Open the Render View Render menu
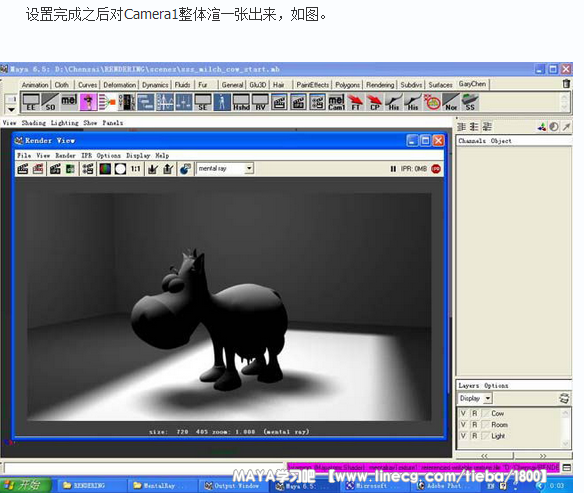This screenshot has width=584, height=493. click(x=65, y=156)
